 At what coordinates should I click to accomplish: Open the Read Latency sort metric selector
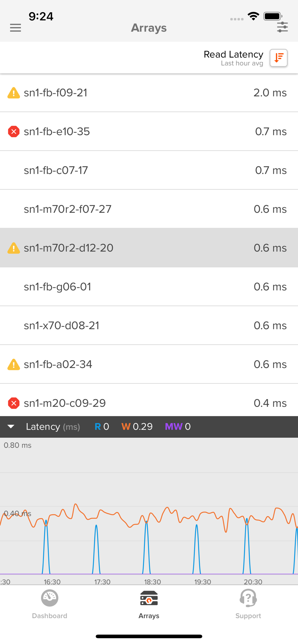(x=233, y=58)
